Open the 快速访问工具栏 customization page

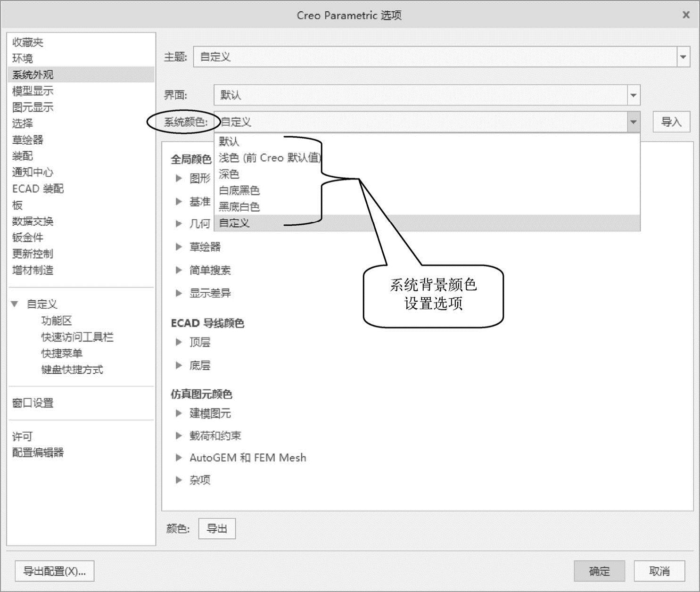[x=77, y=337]
